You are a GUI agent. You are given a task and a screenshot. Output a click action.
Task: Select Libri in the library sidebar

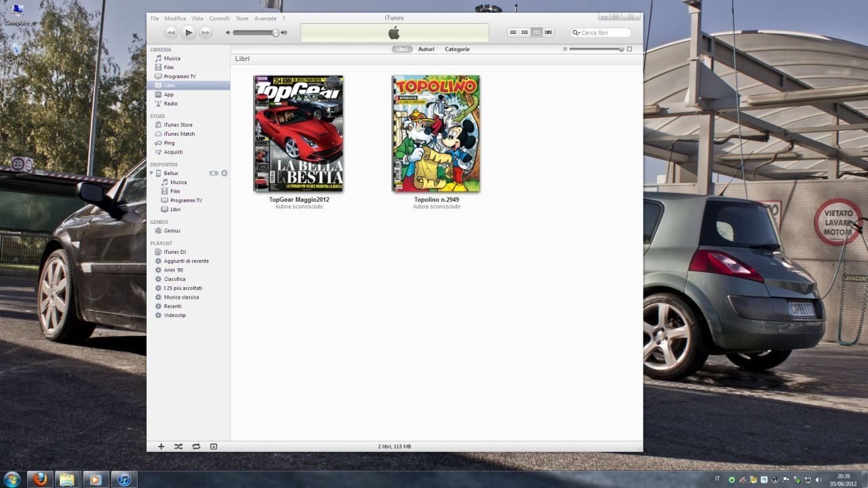pyautogui.click(x=188, y=86)
